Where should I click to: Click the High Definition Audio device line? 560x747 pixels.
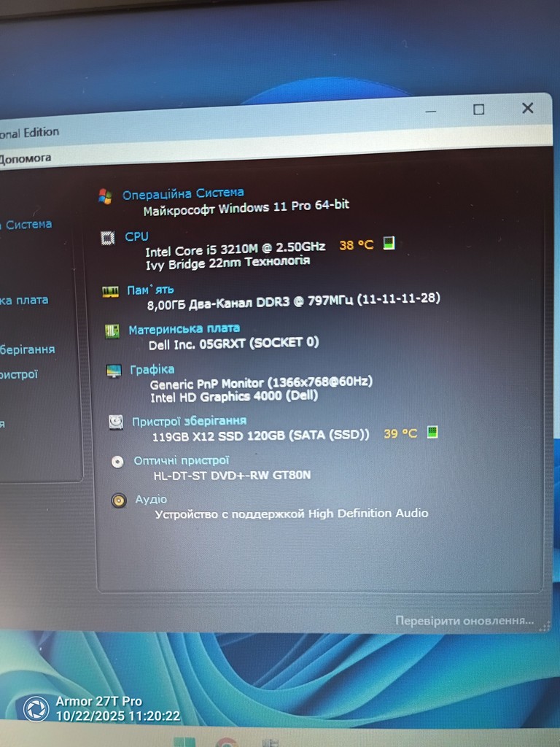tap(292, 514)
